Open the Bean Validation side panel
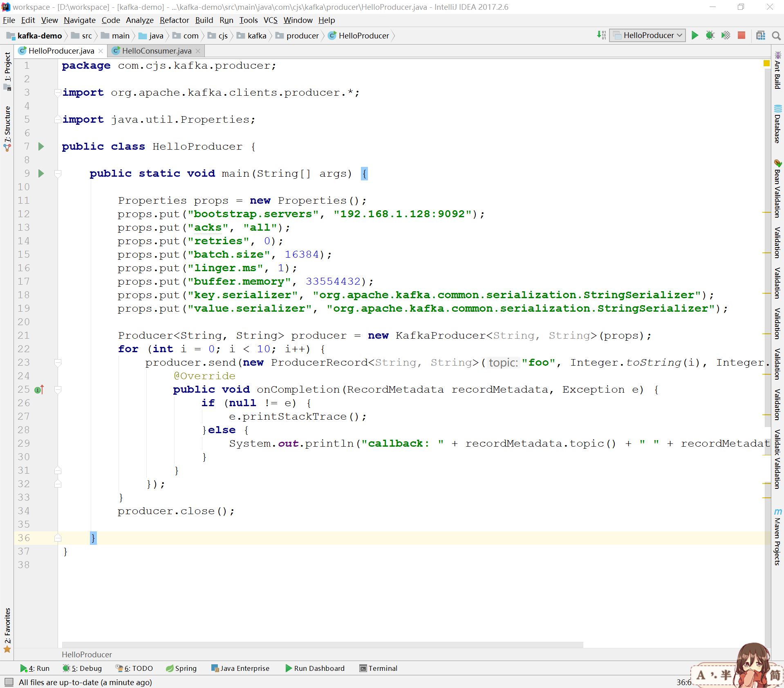 [x=777, y=188]
